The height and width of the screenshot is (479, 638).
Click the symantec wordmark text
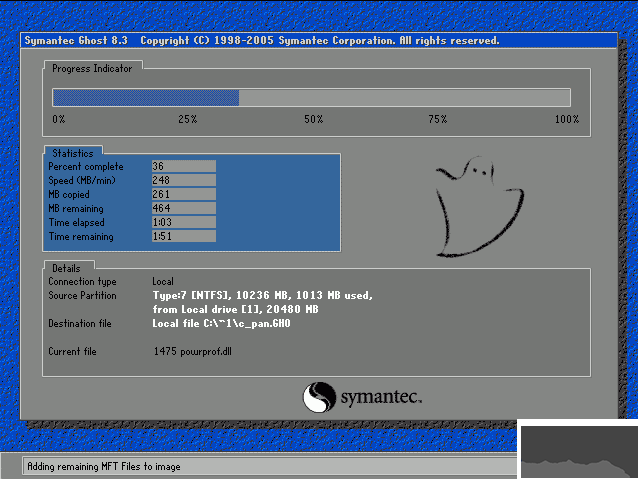[381, 397]
